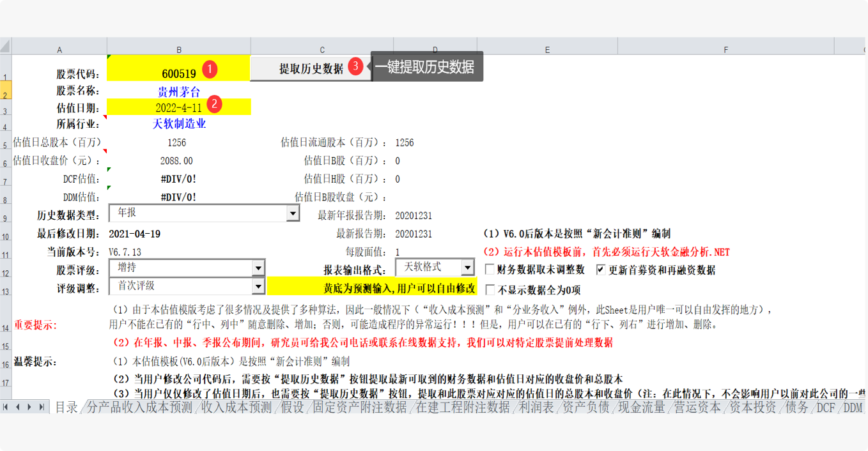Click red marker 3 on extract button
The width and height of the screenshot is (868, 451).
coord(356,66)
